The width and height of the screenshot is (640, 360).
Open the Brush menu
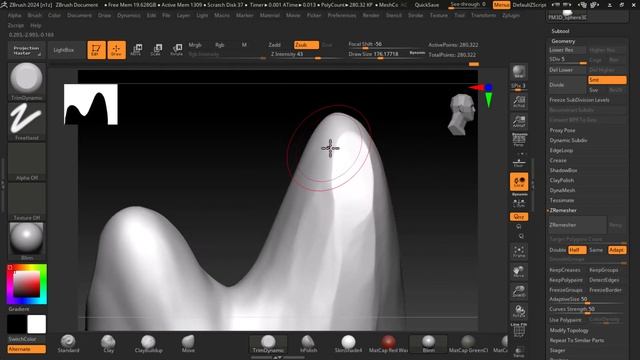tap(35, 15)
